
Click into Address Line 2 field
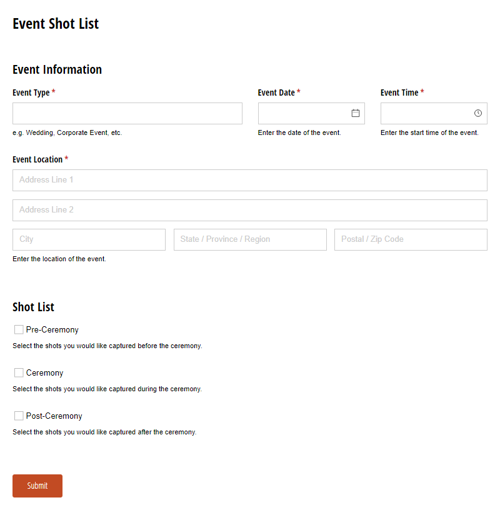tap(250, 210)
